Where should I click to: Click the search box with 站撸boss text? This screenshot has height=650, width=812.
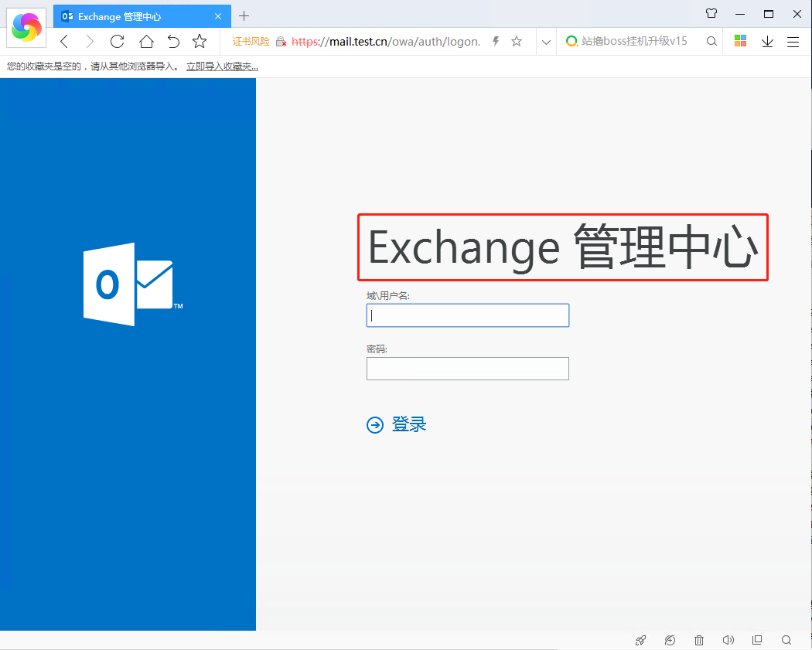click(x=634, y=42)
